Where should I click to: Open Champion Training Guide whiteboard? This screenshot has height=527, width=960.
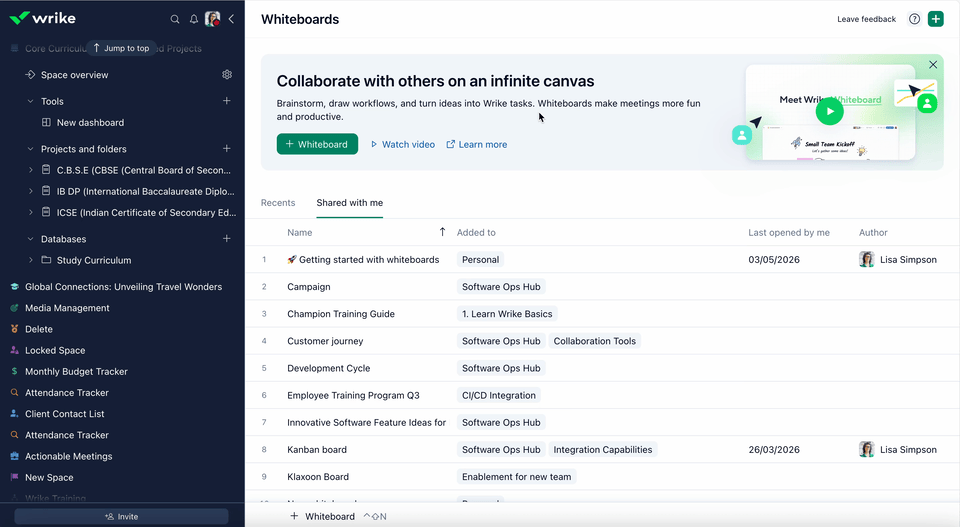pos(341,313)
